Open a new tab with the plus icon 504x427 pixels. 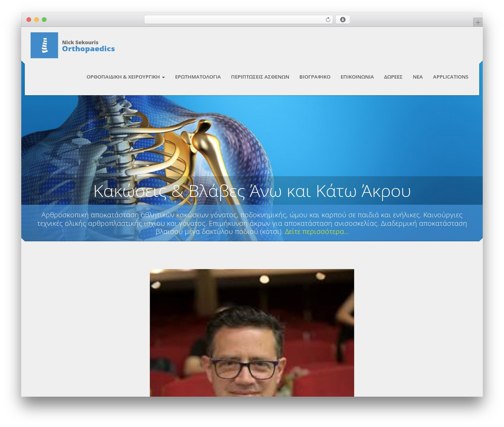click(478, 22)
